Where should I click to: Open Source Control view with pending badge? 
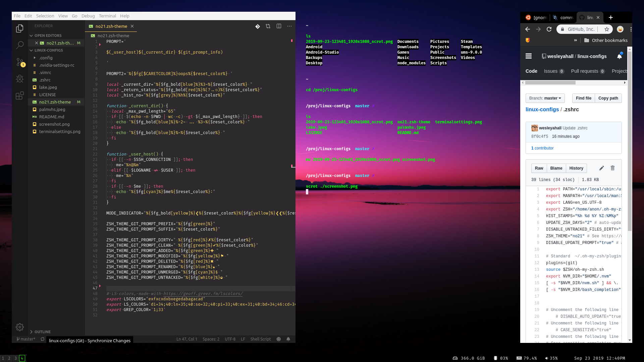(x=20, y=62)
